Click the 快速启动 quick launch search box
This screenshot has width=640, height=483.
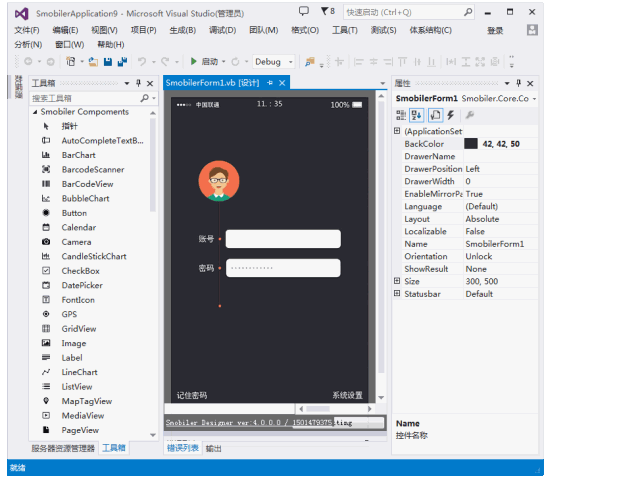click(409, 12)
